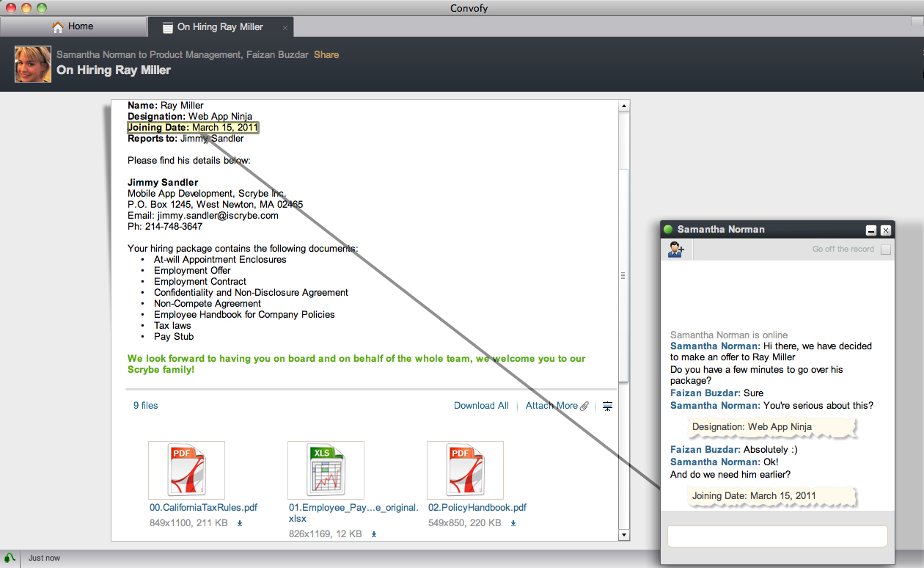Click the document scrollbar up arrow
924x568 pixels.
[624, 106]
